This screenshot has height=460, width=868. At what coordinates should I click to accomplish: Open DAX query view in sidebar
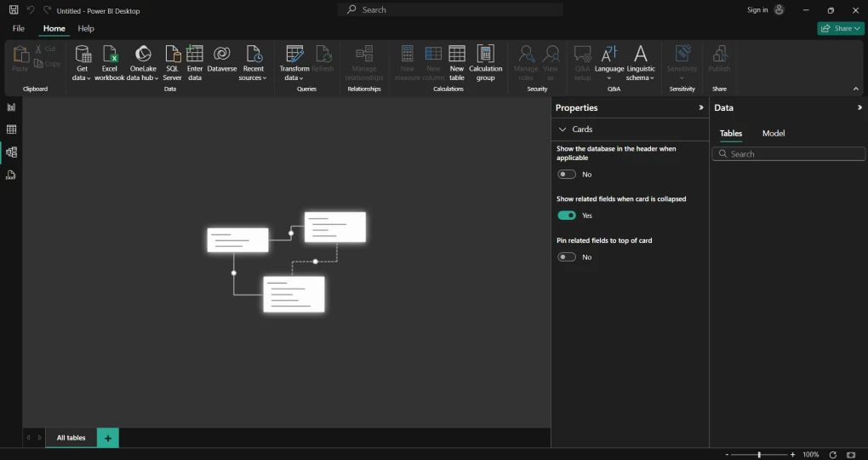[x=11, y=175]
